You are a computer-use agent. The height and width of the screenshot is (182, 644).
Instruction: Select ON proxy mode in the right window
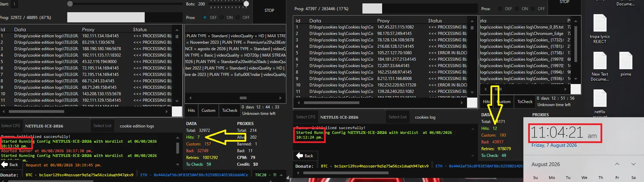(517, 8)
